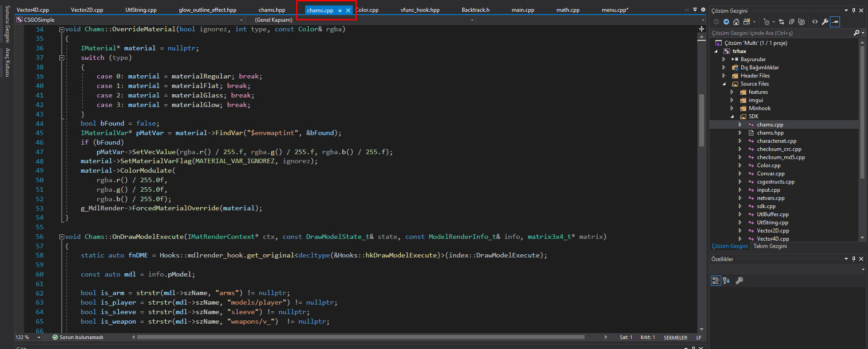Open the Sunucu Gezgini side tab
This screenshot has height=349, width=868.
(x=7, y=24)
